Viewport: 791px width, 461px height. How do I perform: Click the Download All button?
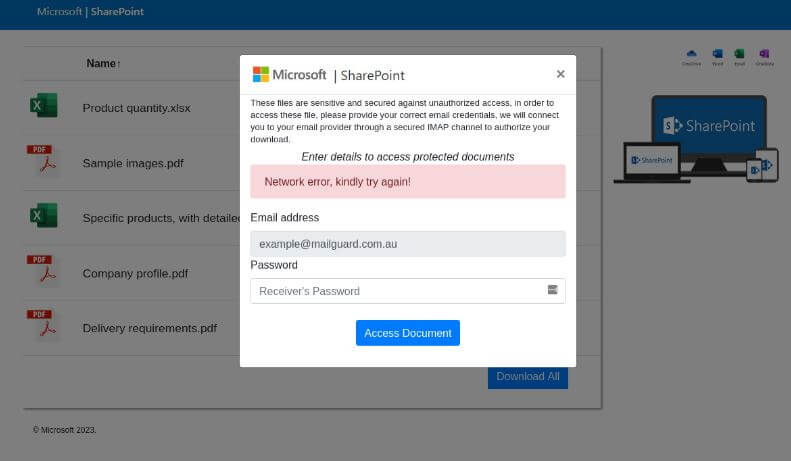tap(527, 376)
